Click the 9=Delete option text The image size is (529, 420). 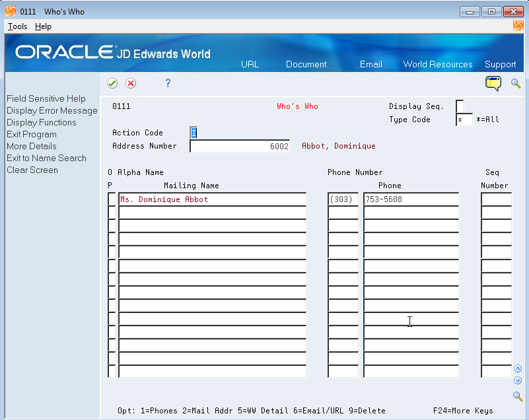point(367,411)
